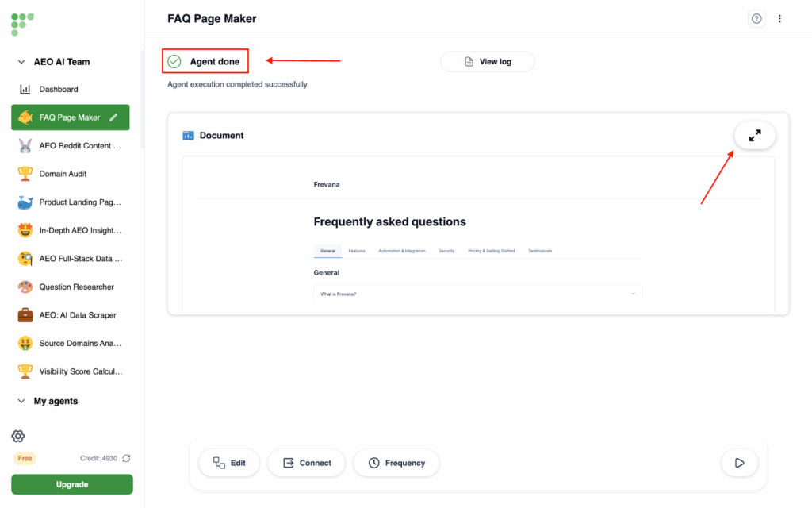Click the Connect button
This screenshot has width=812, height=508.
pyautogui.click(x=307, y=463)
